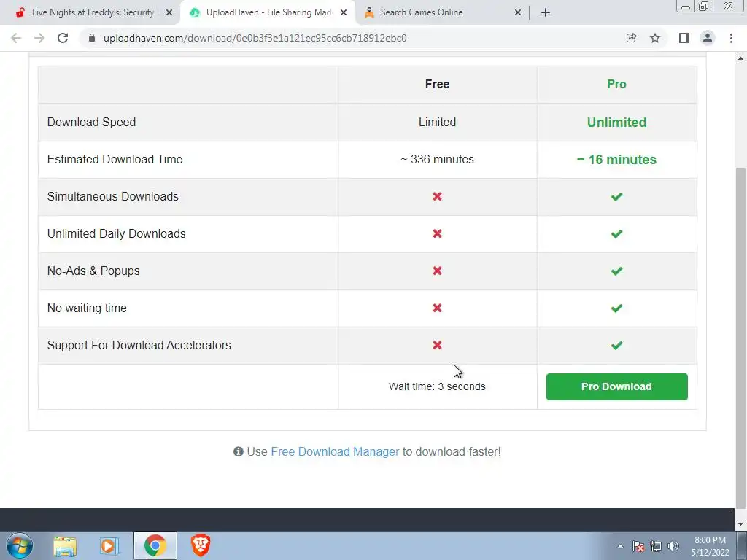Click the address bar URL

coord(255,38)
